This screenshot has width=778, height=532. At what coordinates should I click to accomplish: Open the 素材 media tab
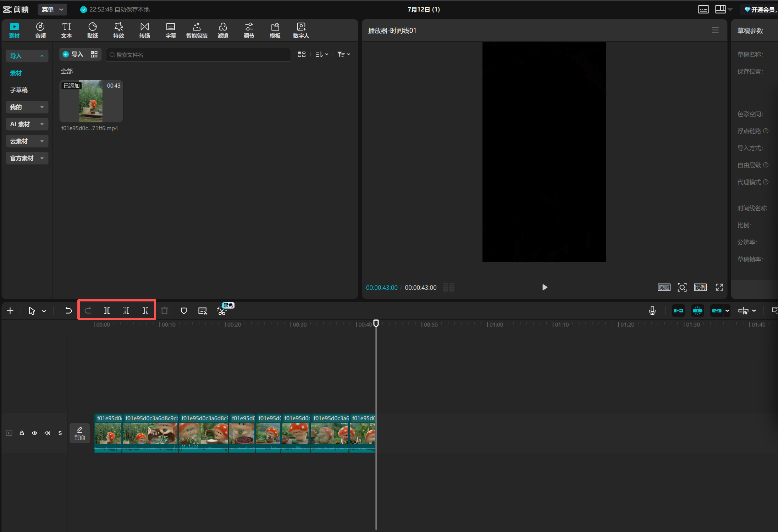(14, 31)
